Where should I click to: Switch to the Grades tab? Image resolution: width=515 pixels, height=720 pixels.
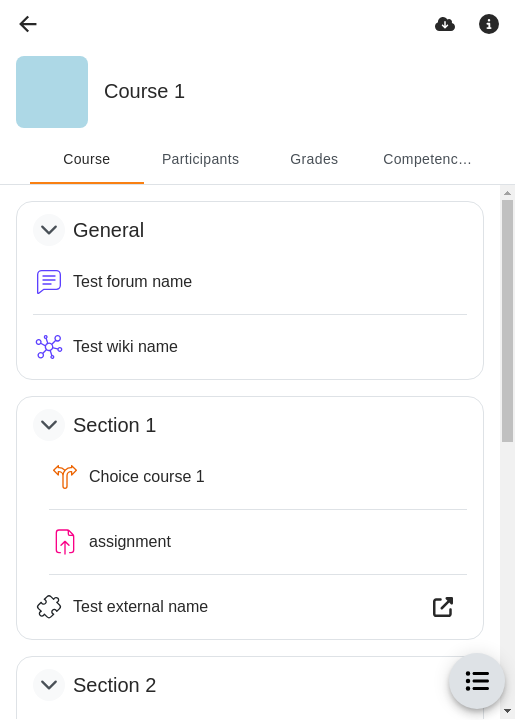[x=314, y=159]
